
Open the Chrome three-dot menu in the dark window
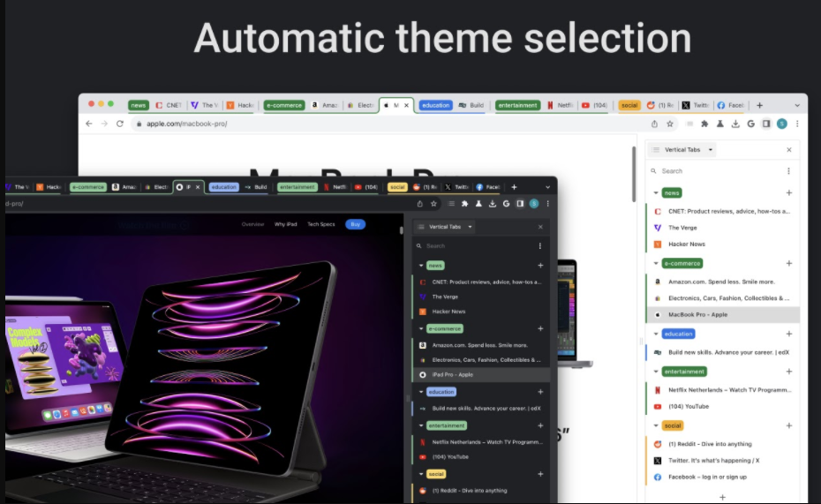click(547, 204)
